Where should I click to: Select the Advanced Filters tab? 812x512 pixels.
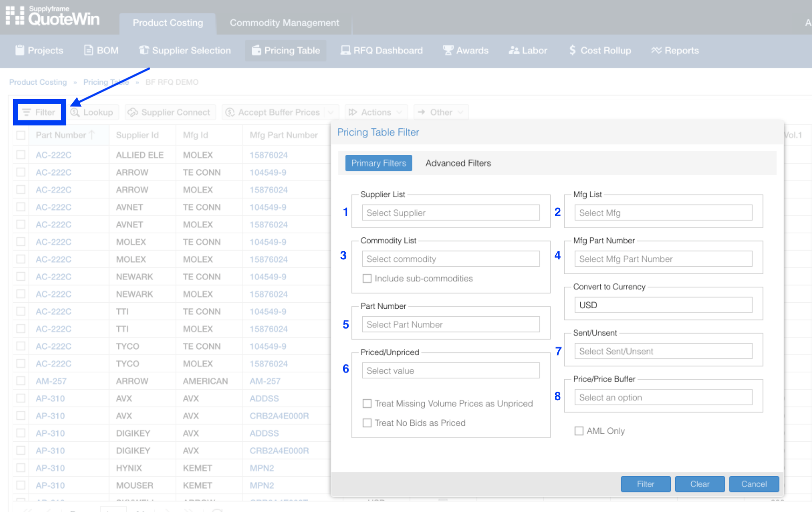pyautogui.click(x=458, y=163)
